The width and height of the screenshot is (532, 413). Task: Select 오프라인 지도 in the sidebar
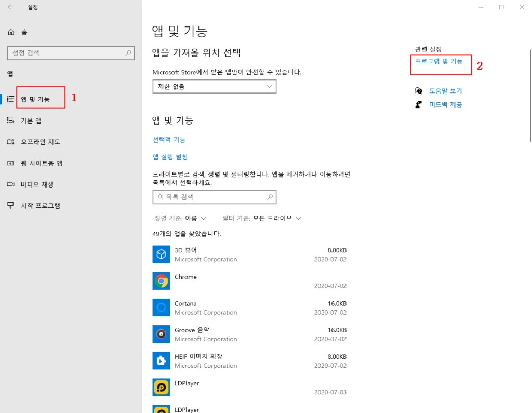point(41,142)
